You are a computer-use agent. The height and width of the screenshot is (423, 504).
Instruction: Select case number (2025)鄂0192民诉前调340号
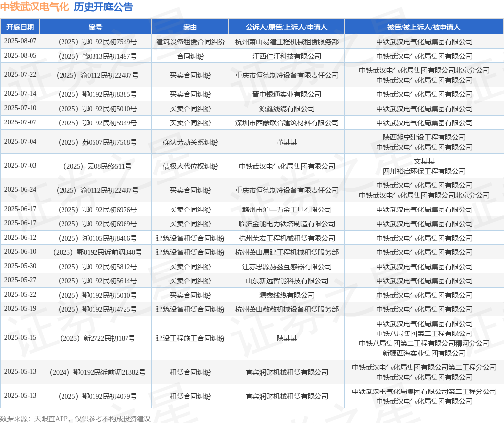pyautogui.click(x=98, y=252)
